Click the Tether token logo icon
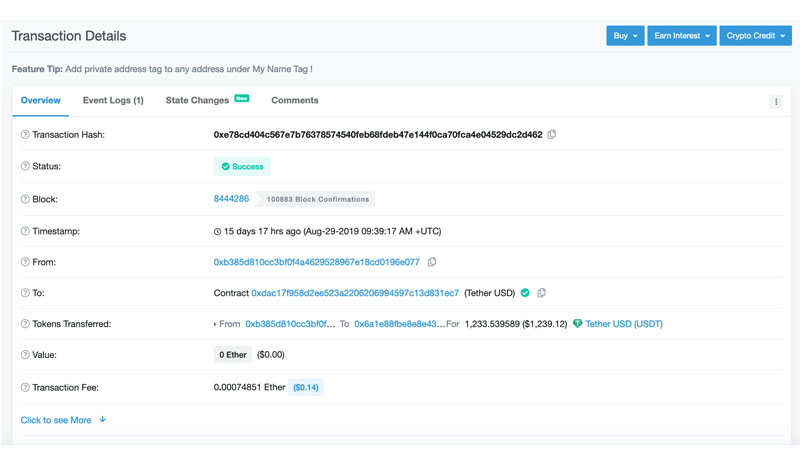The width and height of the screenshot is (800, 468). 578,324
